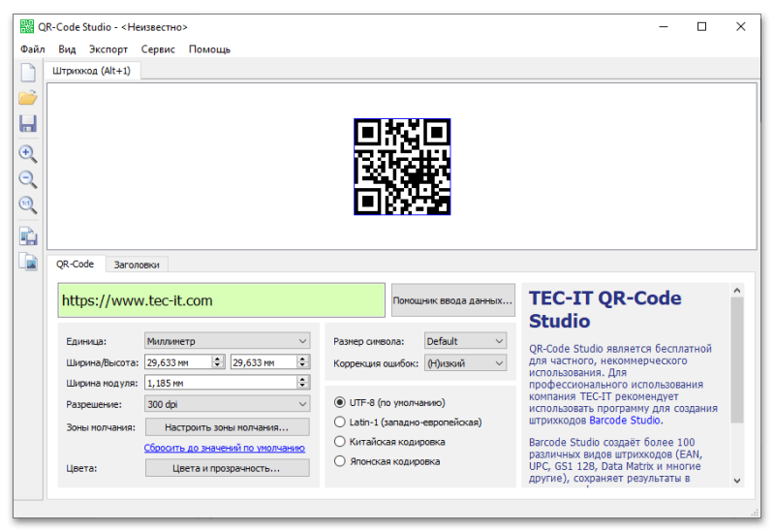
Task: Open the Помощь menu
Action: point(209,49)
